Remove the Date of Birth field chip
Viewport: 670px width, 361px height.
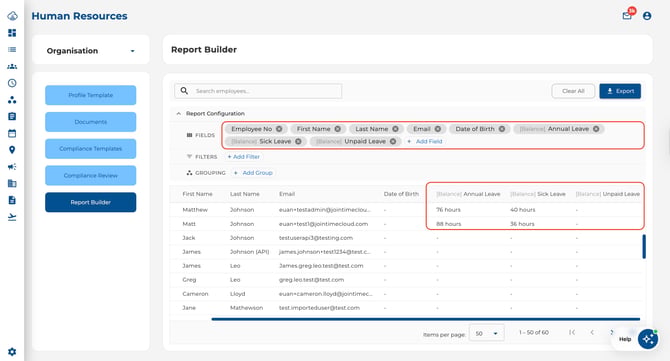coord(502,129)
